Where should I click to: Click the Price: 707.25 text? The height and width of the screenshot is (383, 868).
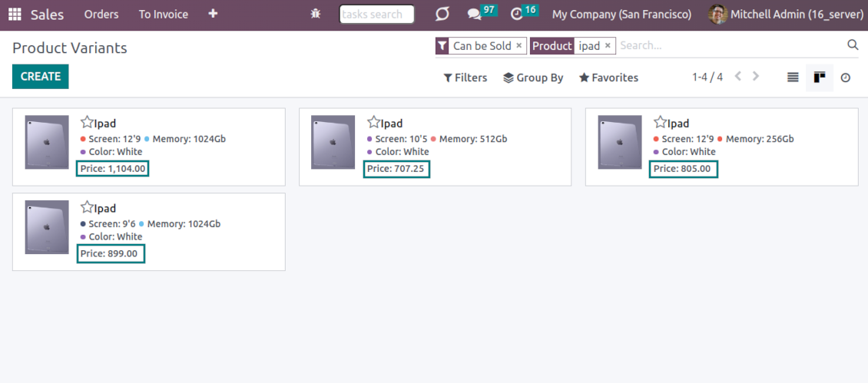point(396,169)
